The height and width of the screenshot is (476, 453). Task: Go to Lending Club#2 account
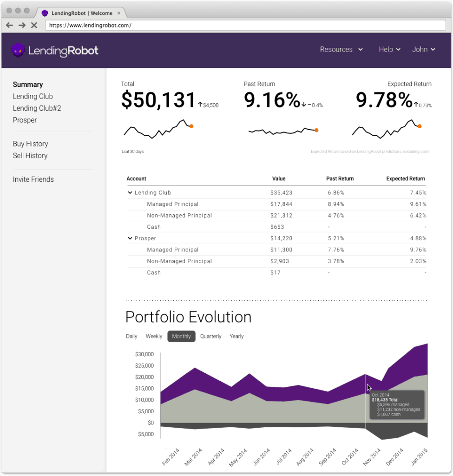(x=37, y=108)
